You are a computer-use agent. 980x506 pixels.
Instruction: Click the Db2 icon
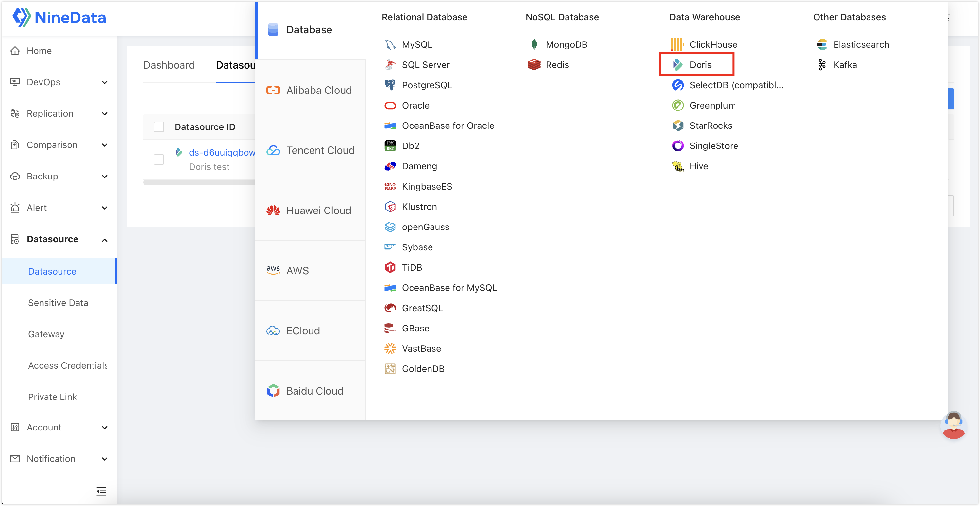(x=390, y=146)
